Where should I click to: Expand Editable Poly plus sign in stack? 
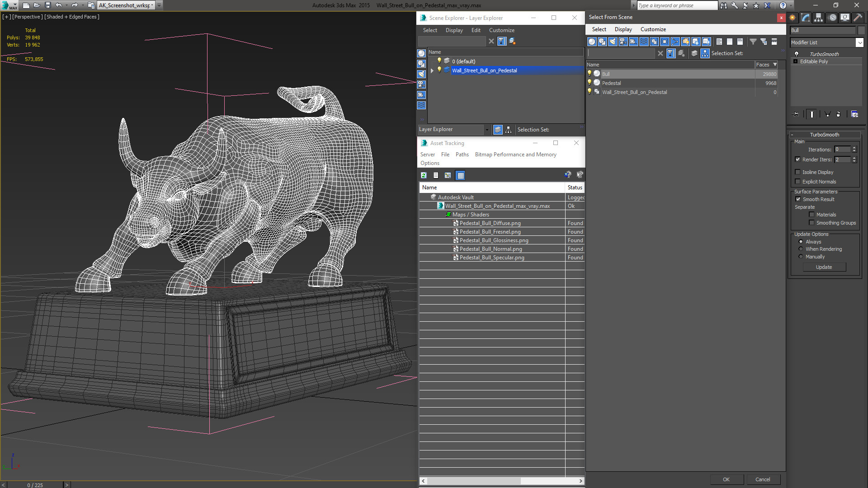(795, 61)
